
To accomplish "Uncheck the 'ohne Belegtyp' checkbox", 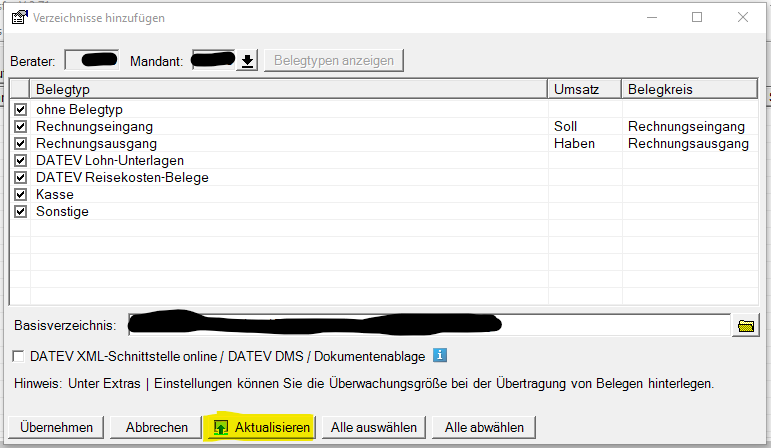I will tap(20, 109).
